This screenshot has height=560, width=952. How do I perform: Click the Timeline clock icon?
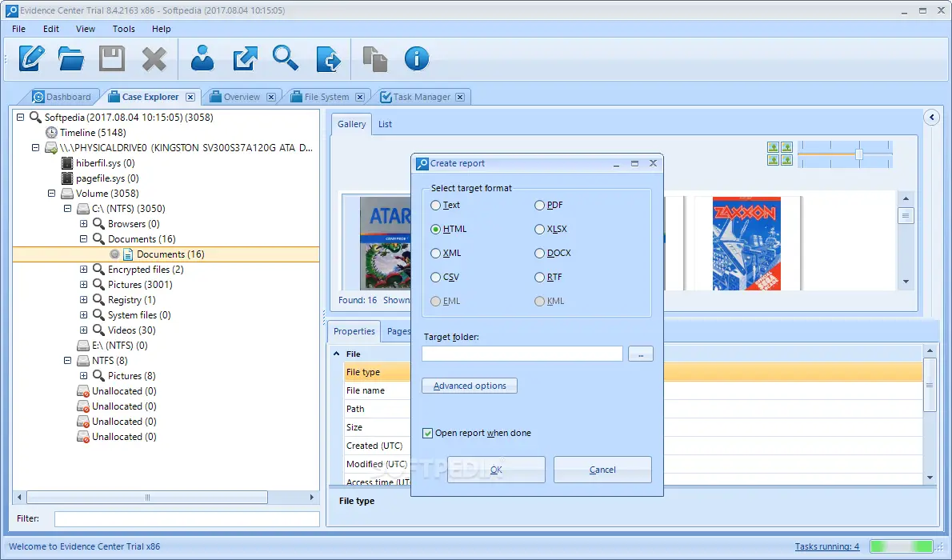pyautogui.click(x=52, y=133)
